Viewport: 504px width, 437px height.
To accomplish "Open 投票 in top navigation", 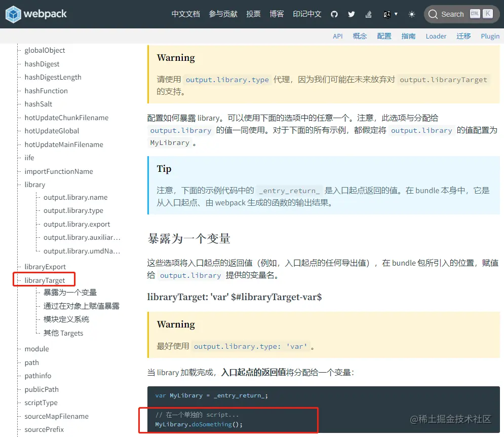I will (253, 14).
